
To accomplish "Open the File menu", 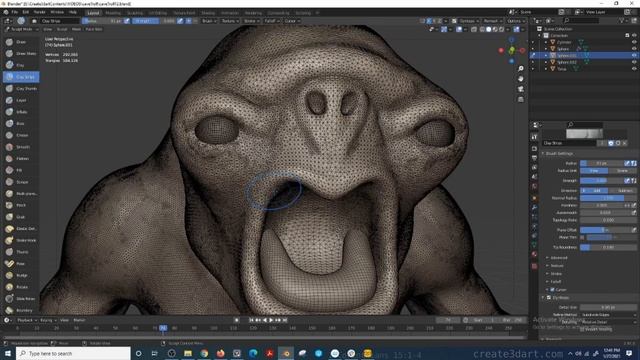I will coord(15,12).
